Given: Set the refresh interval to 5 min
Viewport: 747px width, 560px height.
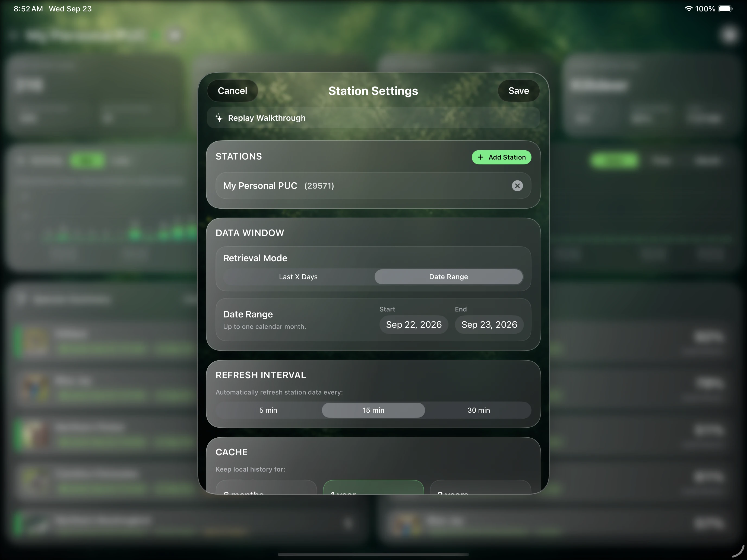Looking at the screenshot, I should (268, 410).
